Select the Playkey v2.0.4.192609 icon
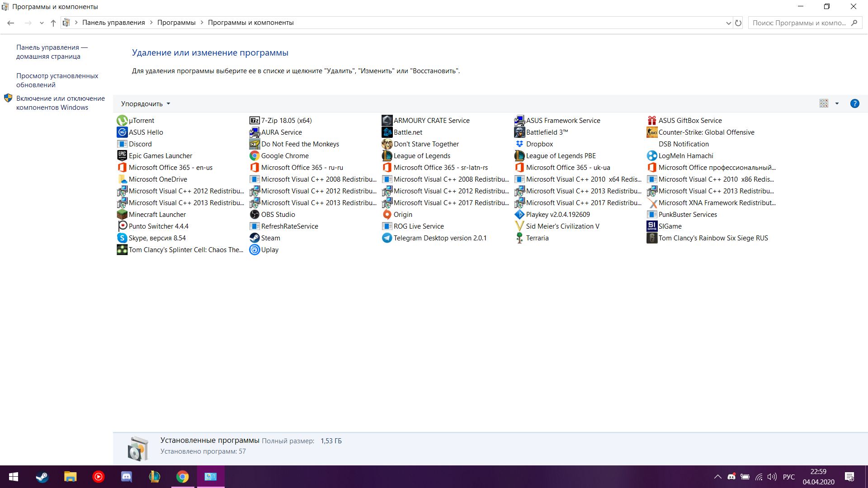868x488 pixels. coord(519,215)
